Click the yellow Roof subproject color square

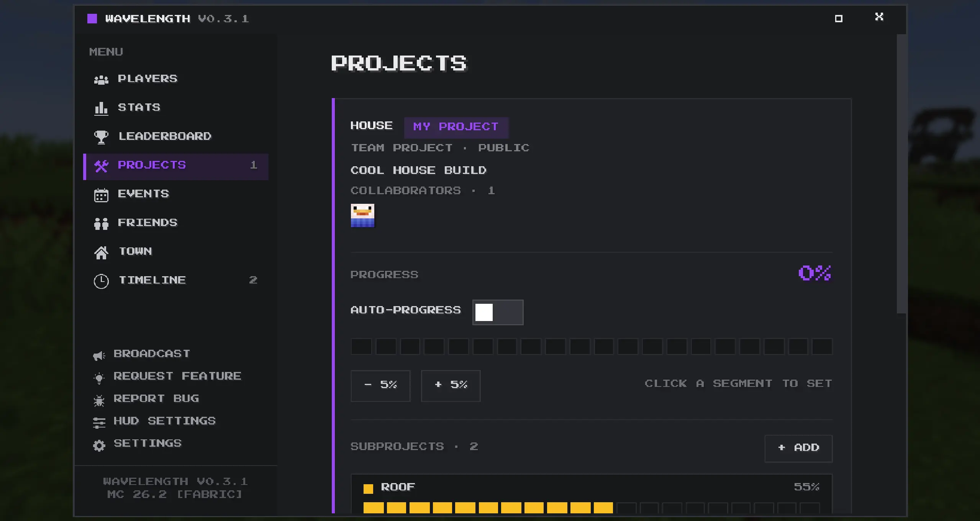368,488
